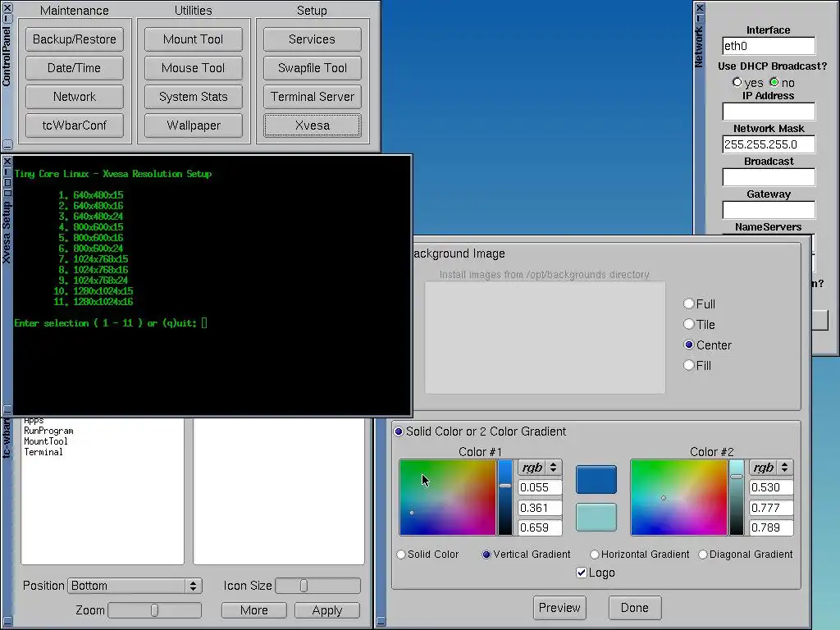
Task: Click the Network Mask field
Action: pyautogui.click(x=769, y=144)
